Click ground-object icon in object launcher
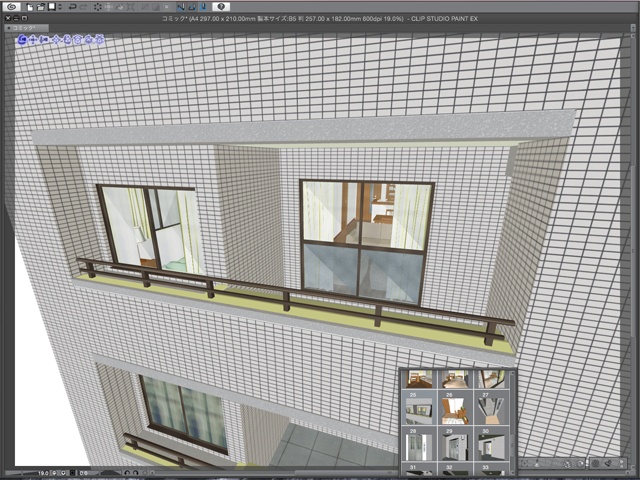 coord(538,464)
